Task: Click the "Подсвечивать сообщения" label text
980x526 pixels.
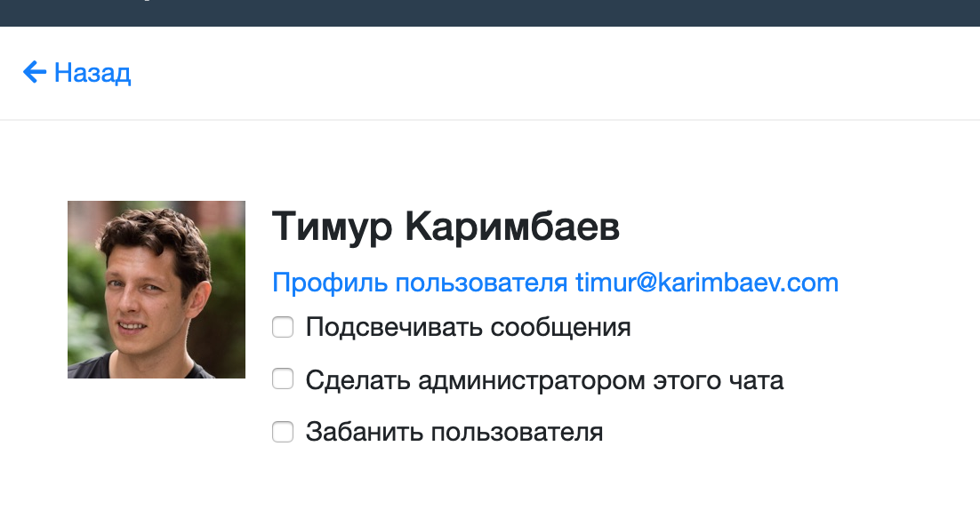Action: point(468,327)
